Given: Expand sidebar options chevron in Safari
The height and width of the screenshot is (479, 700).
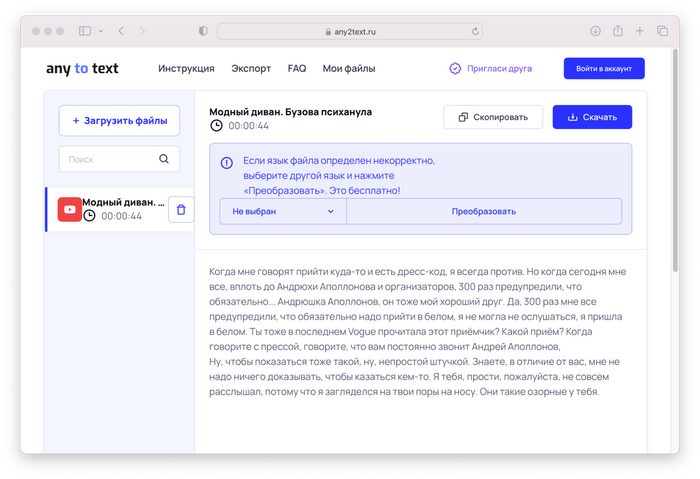Looking at the screenshot, I should tap(101, 31).
